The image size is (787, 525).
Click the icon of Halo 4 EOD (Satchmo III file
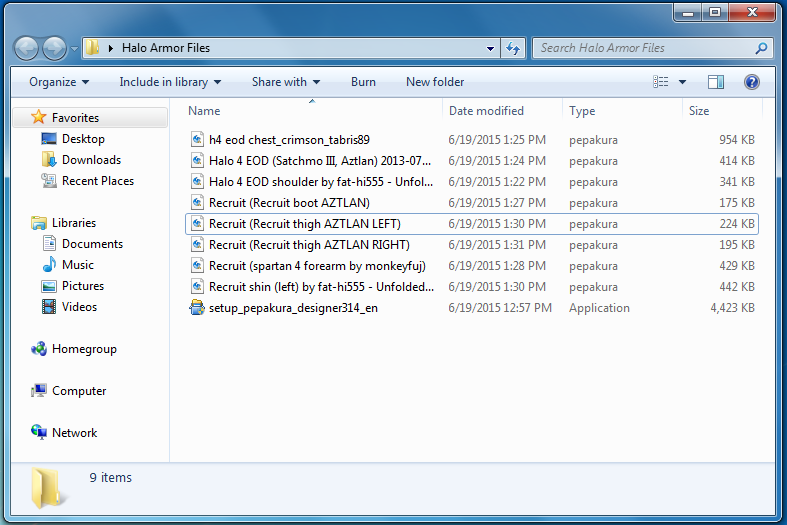197,161
